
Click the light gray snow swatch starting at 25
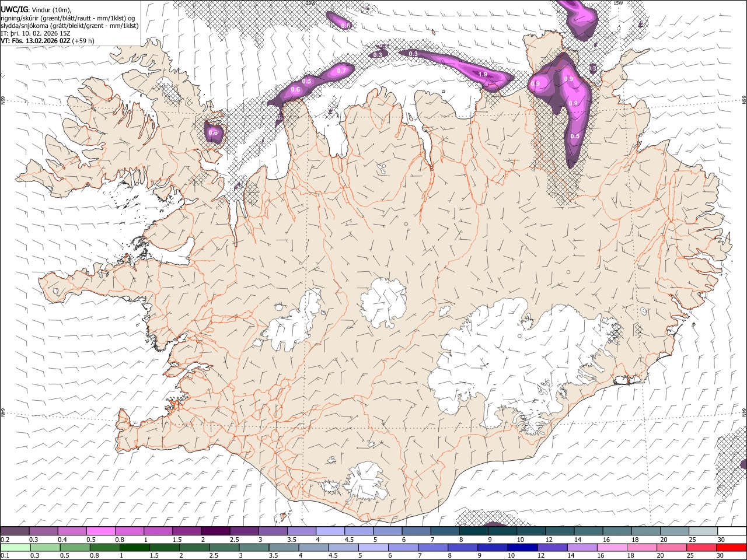(x=703, y=531)
